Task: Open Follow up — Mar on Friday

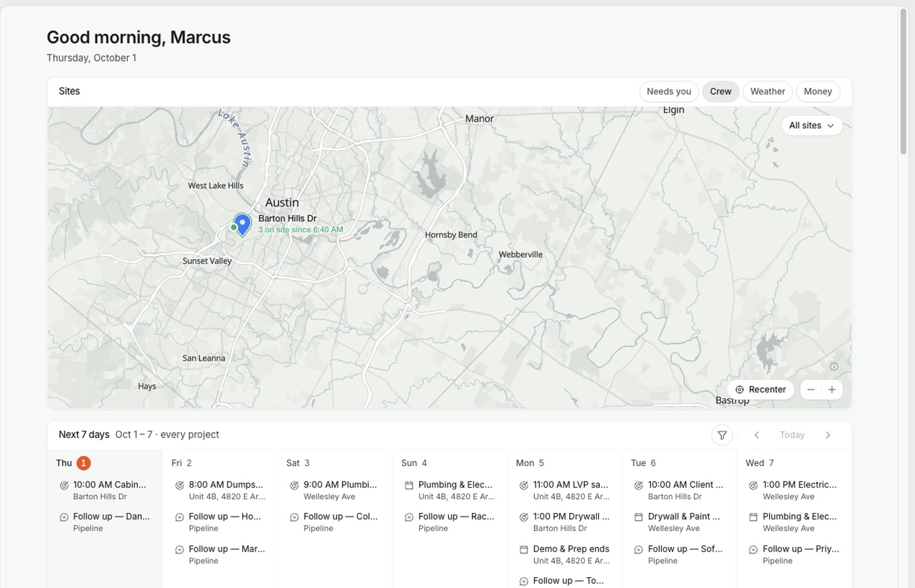Action: (220, 555)
